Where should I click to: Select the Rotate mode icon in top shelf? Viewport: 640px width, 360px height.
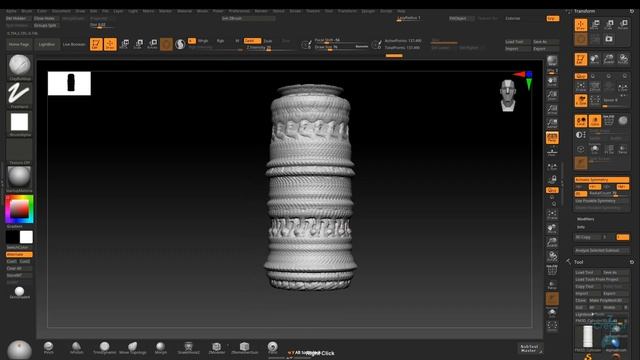(x=152, y=44)
